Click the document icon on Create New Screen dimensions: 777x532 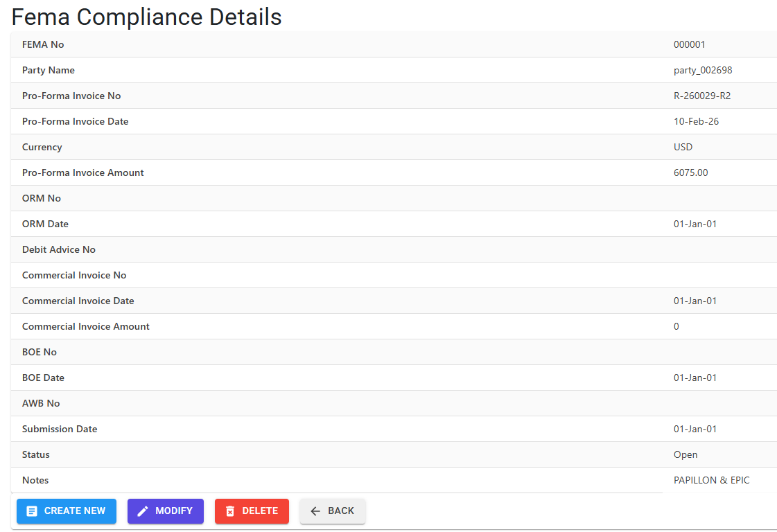coord(32,511)
